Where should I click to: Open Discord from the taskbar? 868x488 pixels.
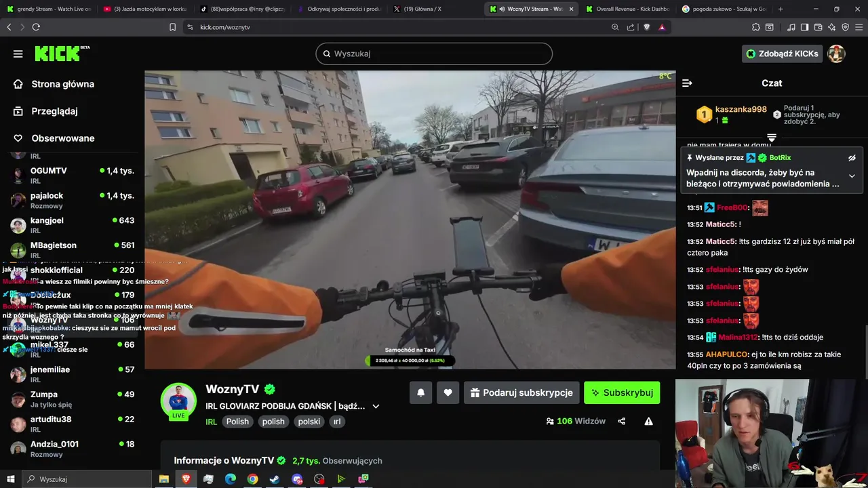(297, 479)
